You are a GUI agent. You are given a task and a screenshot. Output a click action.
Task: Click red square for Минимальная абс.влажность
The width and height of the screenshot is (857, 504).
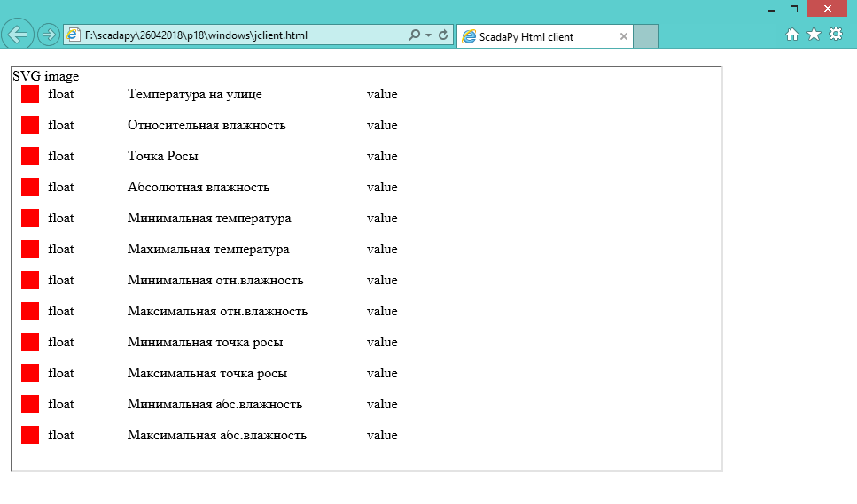click(x=30, y=404)
